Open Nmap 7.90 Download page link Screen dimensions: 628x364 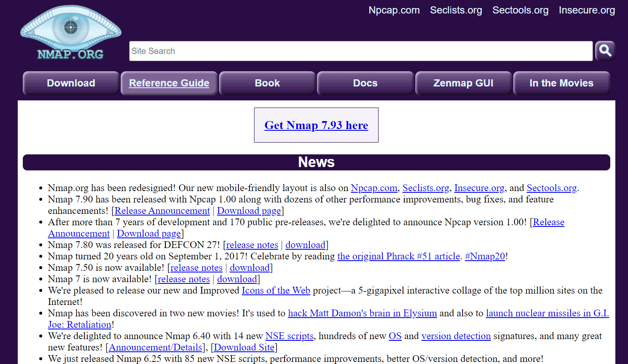(x=249, y=210)
